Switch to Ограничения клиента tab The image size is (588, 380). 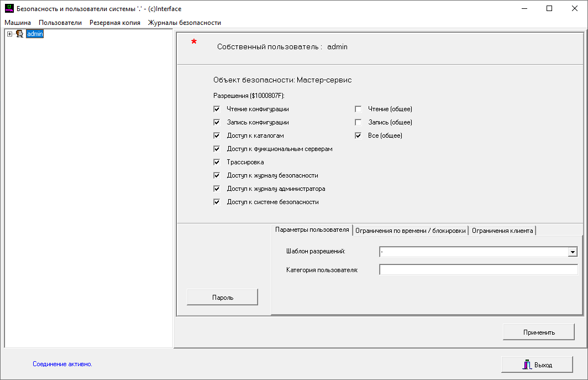coord(502,231)
